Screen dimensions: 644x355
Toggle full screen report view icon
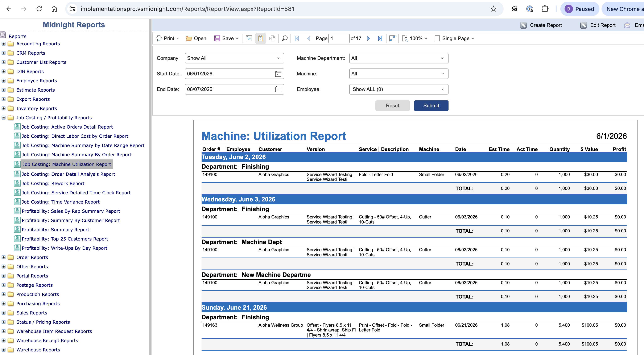point(392,38)
